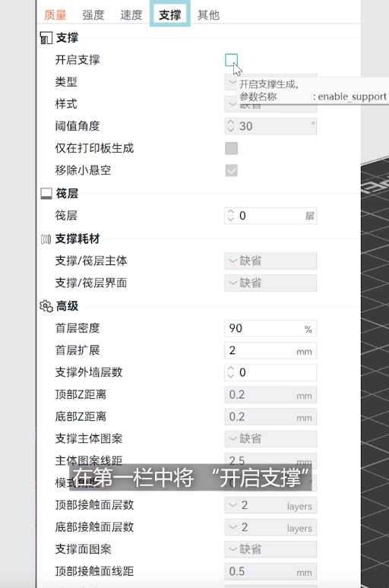This screenshot has height=588, width=389.
Task: Increase the 阈值角度 value with the up arrow
Action: (231, 122)
